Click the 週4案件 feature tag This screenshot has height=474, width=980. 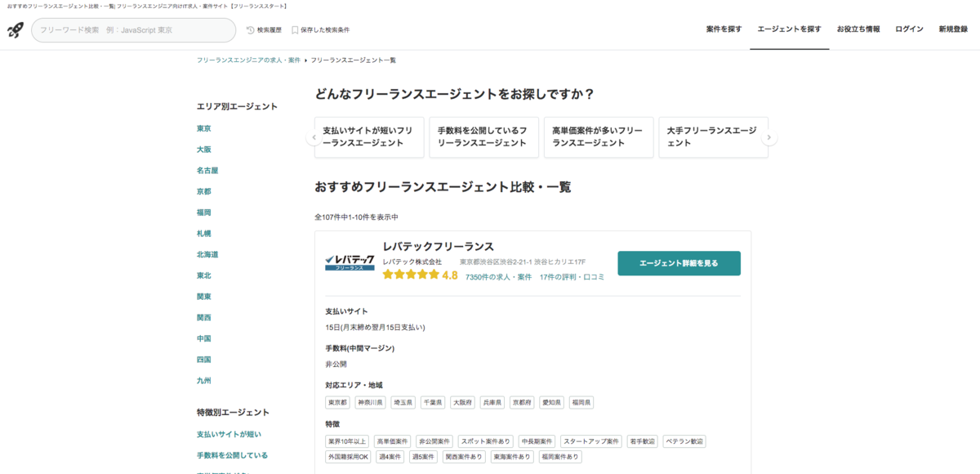390,457
